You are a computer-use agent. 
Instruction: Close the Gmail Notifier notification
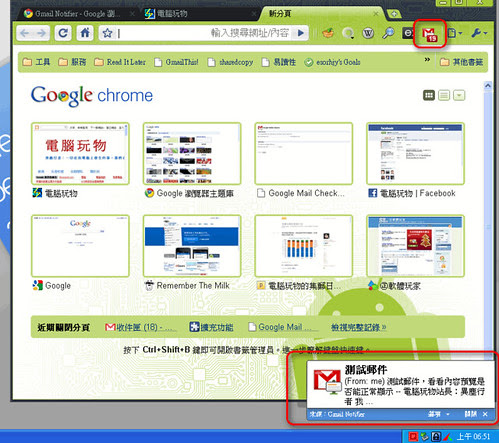coord(485,414)
